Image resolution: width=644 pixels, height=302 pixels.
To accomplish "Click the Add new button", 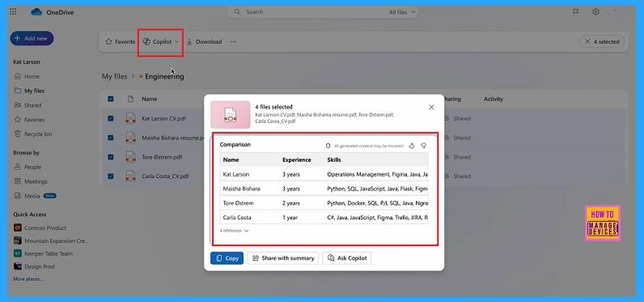I will [x=32, y=38].
